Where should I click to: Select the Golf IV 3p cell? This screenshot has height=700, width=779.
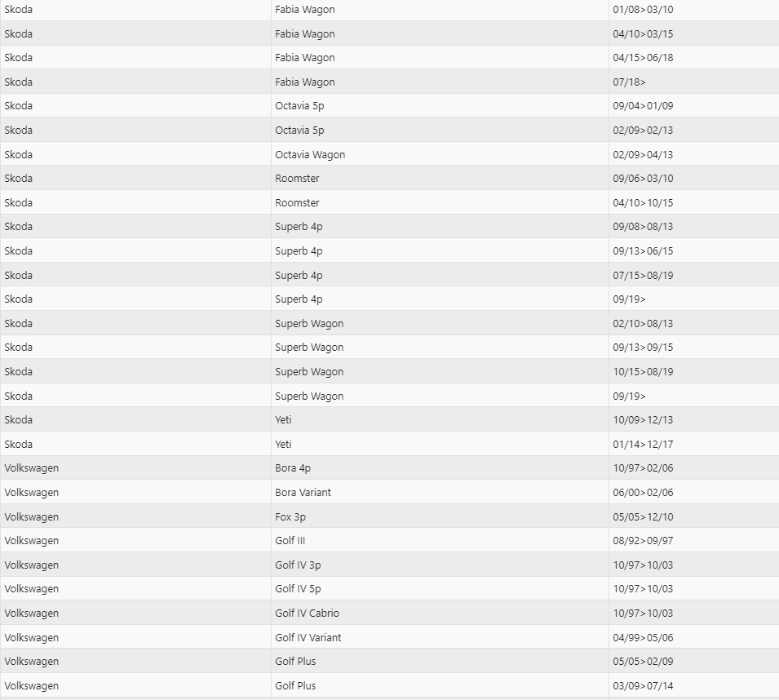(x=298, y=565)
